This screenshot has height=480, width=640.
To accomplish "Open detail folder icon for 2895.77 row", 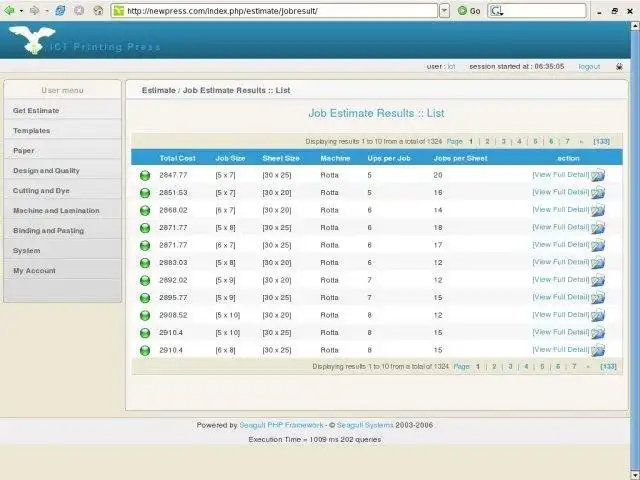I will (x=598, y=298).
